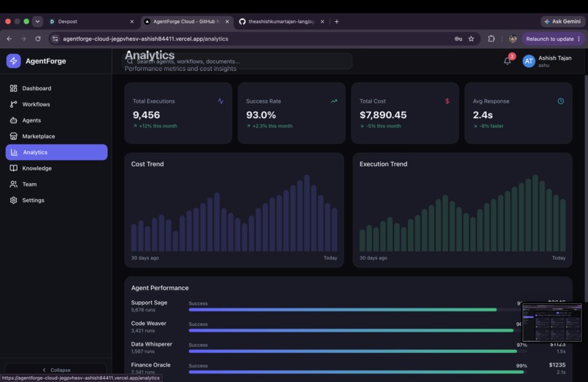
Task: Click the Ask Gemini button
Action: (562, 22)
